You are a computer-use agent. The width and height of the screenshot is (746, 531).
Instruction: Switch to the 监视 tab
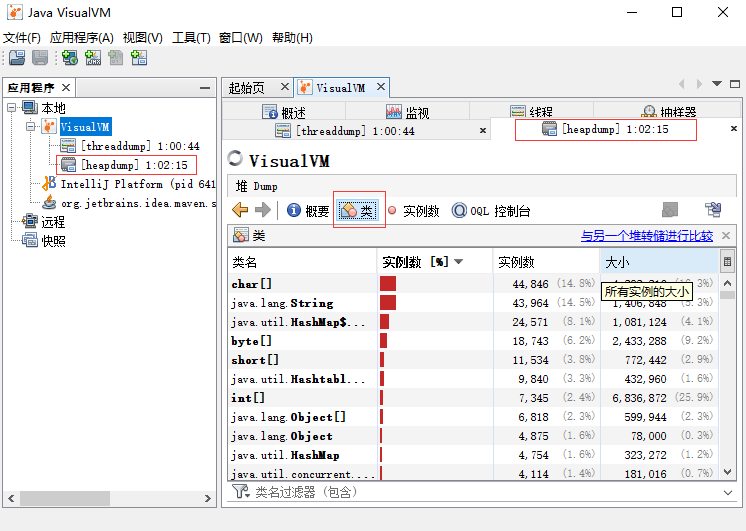tap(408, 112)
